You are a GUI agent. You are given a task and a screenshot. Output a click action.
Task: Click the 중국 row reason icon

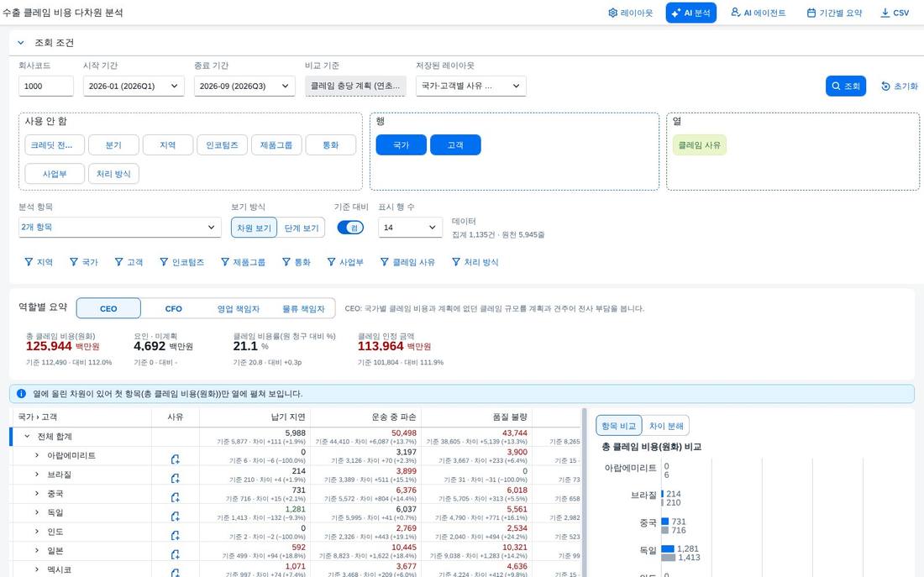tap(175, 497)
